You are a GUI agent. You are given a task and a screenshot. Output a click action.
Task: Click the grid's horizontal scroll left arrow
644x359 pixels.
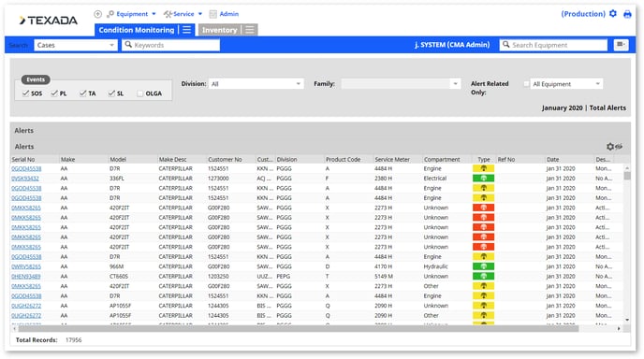[15, 329]
